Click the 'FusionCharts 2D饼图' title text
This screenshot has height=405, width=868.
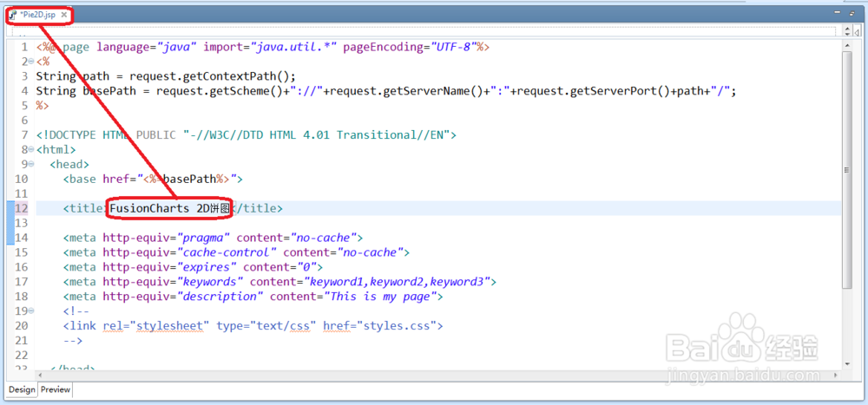(x=169, y=209)
